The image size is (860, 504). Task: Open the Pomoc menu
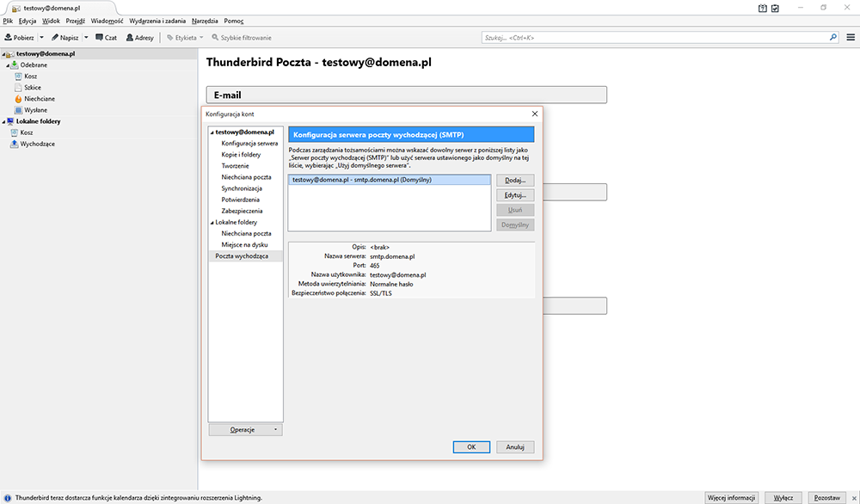click(234, 21)
